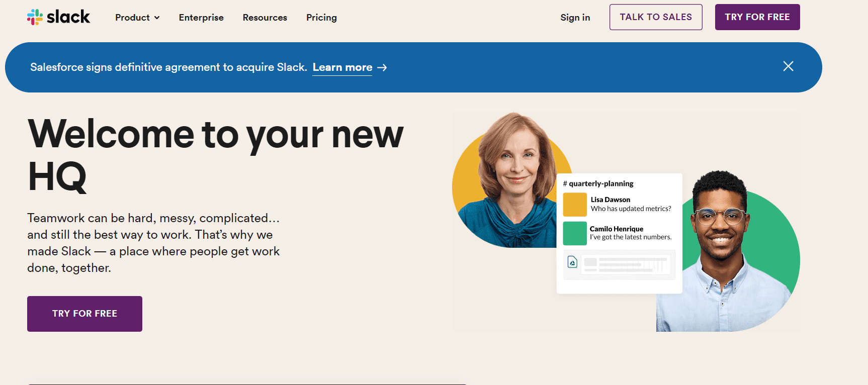This screenshot has height=385, width=868.
Task: Click Lisa Dawson's yellow avatar square
Action: click(575, 205)
